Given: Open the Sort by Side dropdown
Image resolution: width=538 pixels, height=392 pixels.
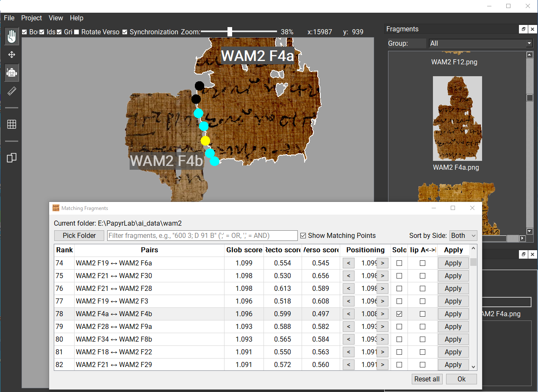Looking at the screenshot, I should tap(463, 235).
